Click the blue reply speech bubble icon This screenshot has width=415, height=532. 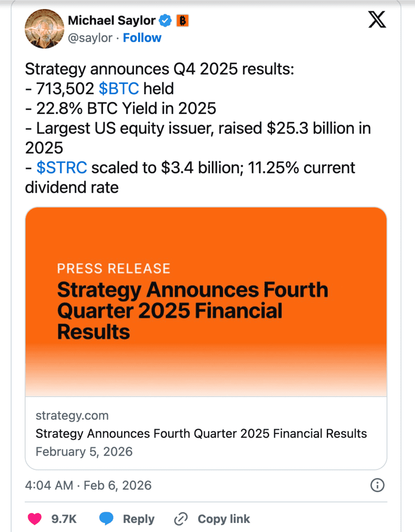(x=107, y=519)
